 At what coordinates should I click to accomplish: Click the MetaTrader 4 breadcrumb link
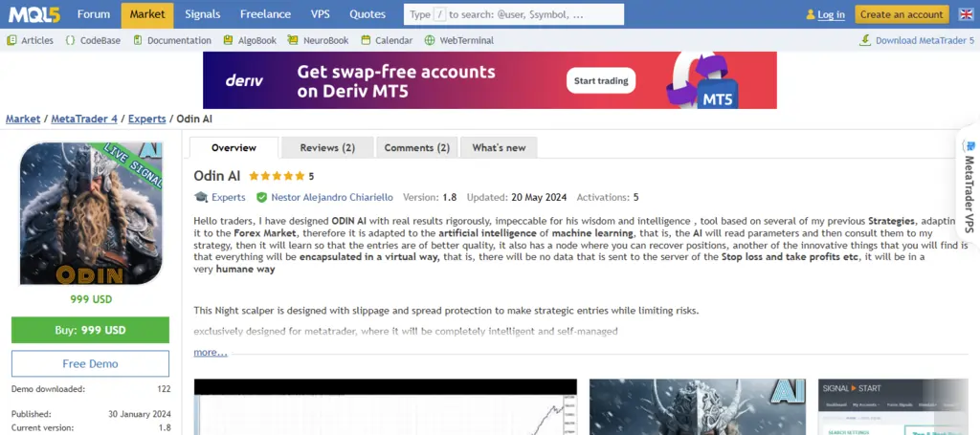click(84, 119)
